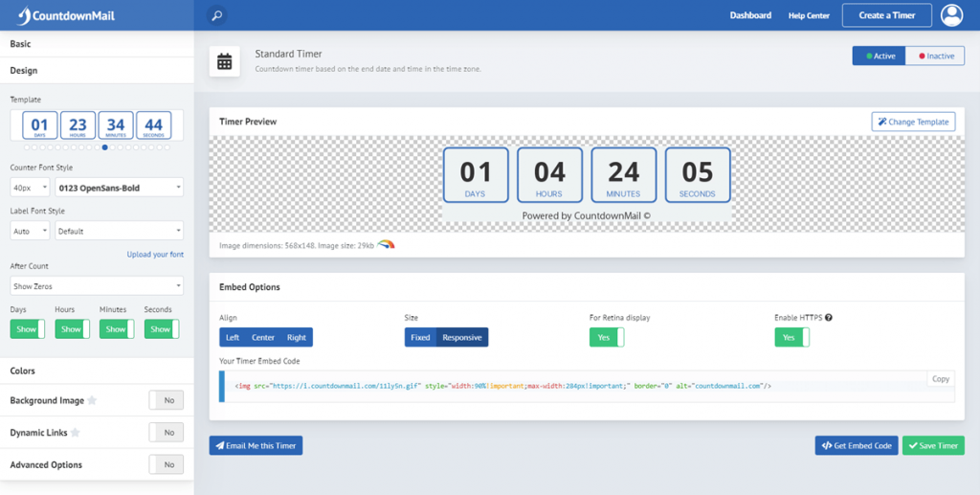980x495 pixels.
Task: Open the Help Center menu item
Action: pos(809,15)
